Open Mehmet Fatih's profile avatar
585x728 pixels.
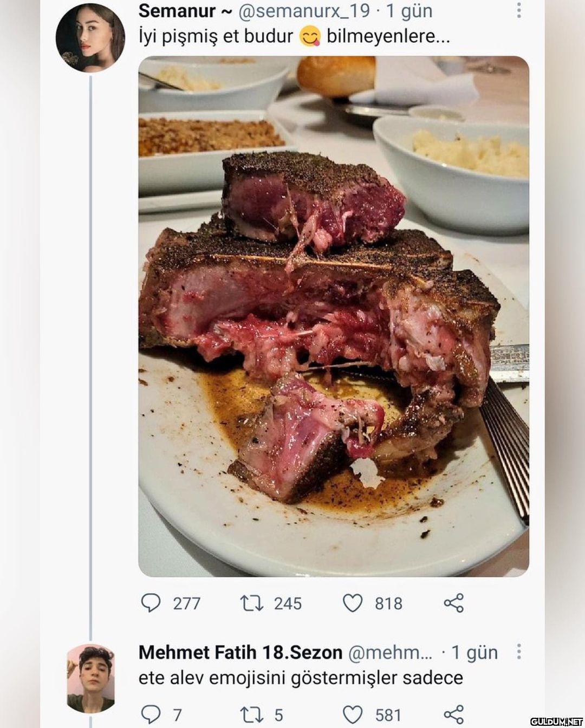[90, 678]
